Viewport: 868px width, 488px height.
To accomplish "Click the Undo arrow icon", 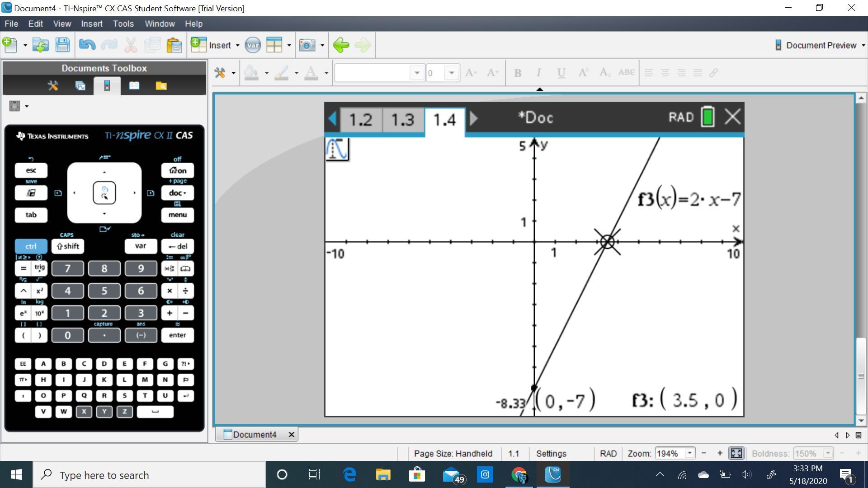I will click(x=87, y=45).
